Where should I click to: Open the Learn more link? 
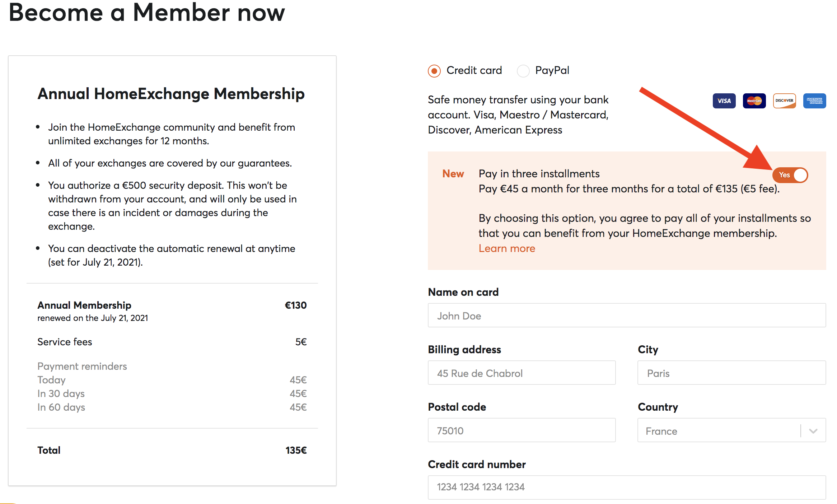tap(507, 248)
